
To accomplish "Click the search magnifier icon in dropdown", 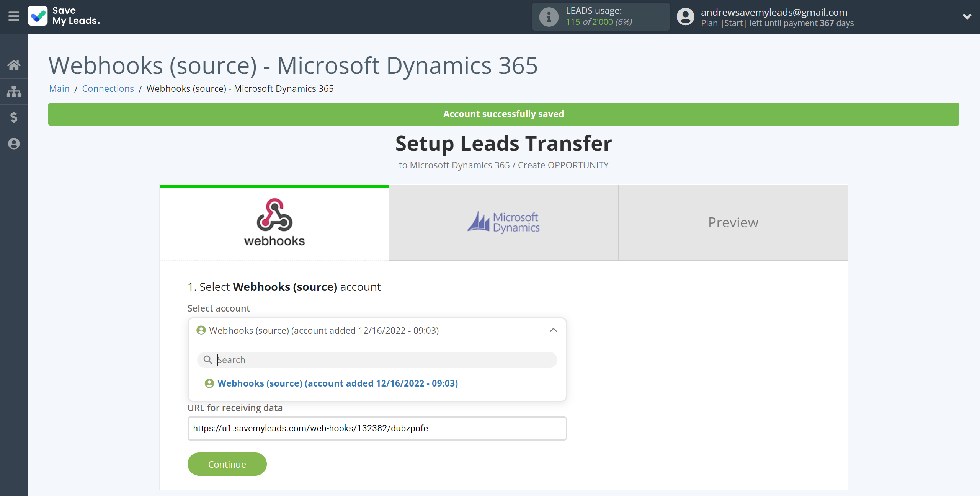I will [x=208, y=360].
